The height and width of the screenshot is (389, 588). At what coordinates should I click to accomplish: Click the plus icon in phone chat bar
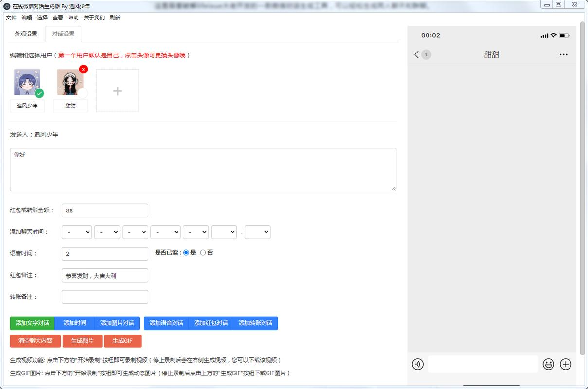coord(565,364)
